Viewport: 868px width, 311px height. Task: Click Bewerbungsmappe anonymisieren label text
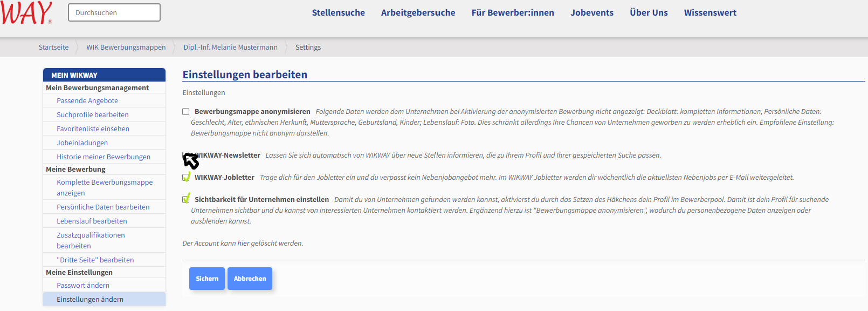(x=252, y=112)
